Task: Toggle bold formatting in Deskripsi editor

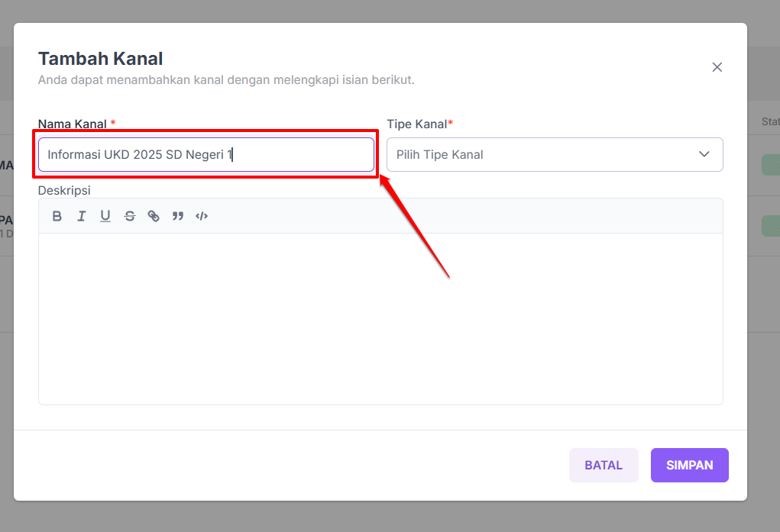Action: 57,216
